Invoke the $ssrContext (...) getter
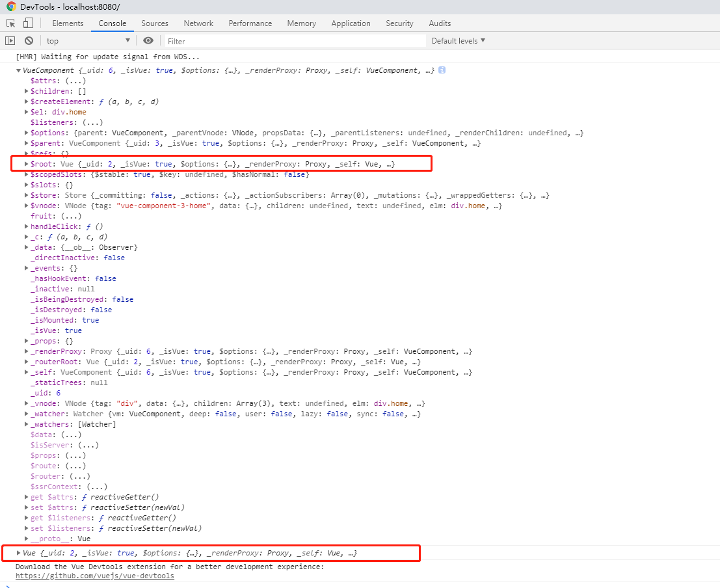 pyautogui.click(x=97, y=487)
